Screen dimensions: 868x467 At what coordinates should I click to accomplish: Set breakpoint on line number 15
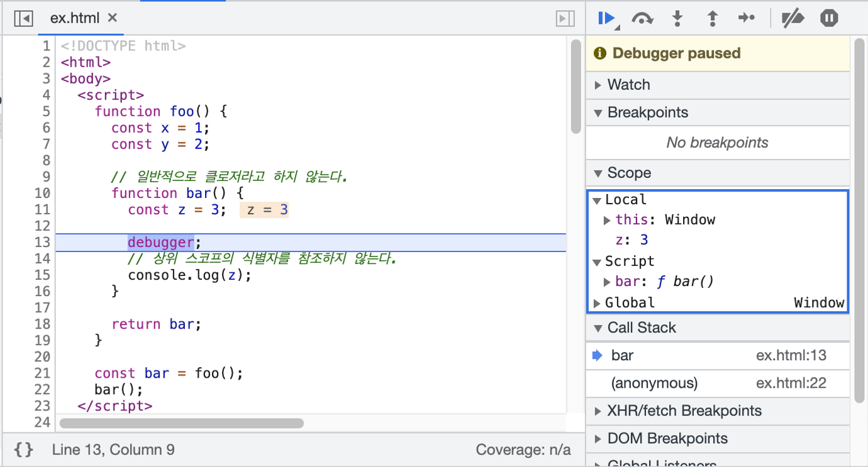(42, 275)
